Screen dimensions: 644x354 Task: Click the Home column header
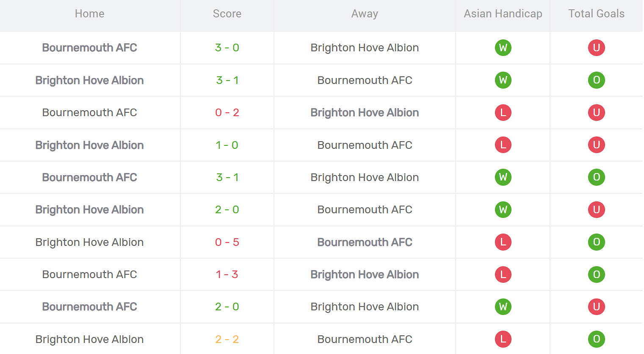[89, 14]
